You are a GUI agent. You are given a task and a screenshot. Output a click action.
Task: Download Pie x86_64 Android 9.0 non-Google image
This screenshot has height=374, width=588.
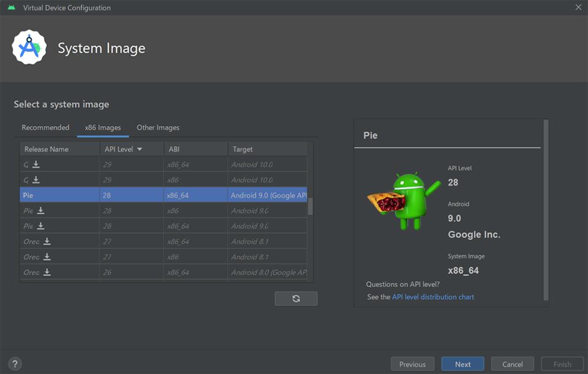tap(40, 226)
